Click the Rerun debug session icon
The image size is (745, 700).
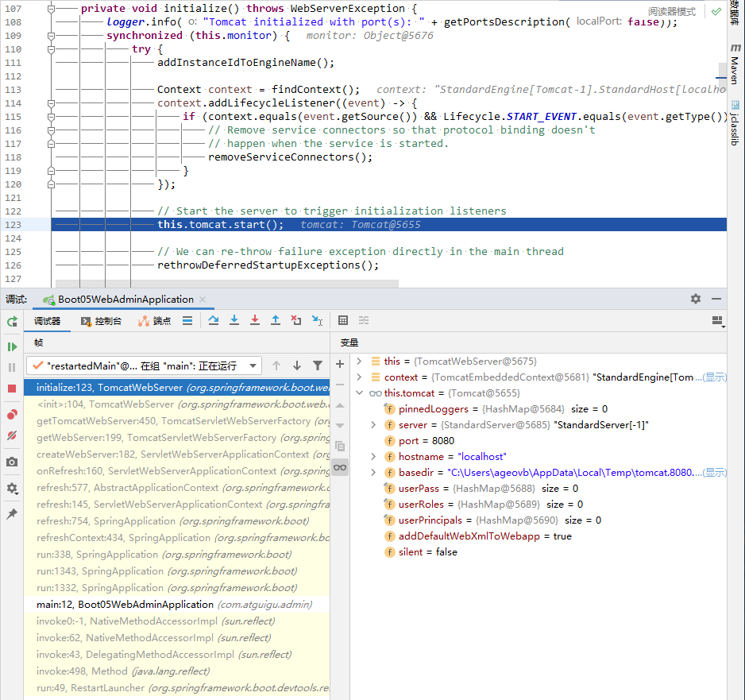12,321
